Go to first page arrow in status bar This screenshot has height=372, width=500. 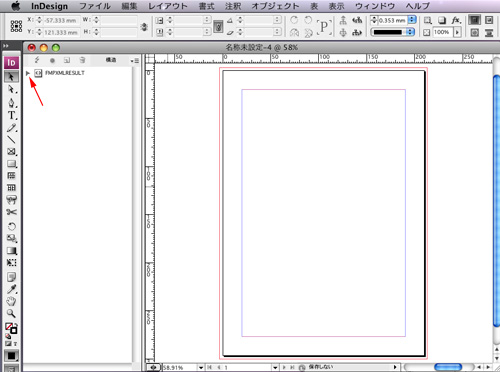(x=210, y=367)
